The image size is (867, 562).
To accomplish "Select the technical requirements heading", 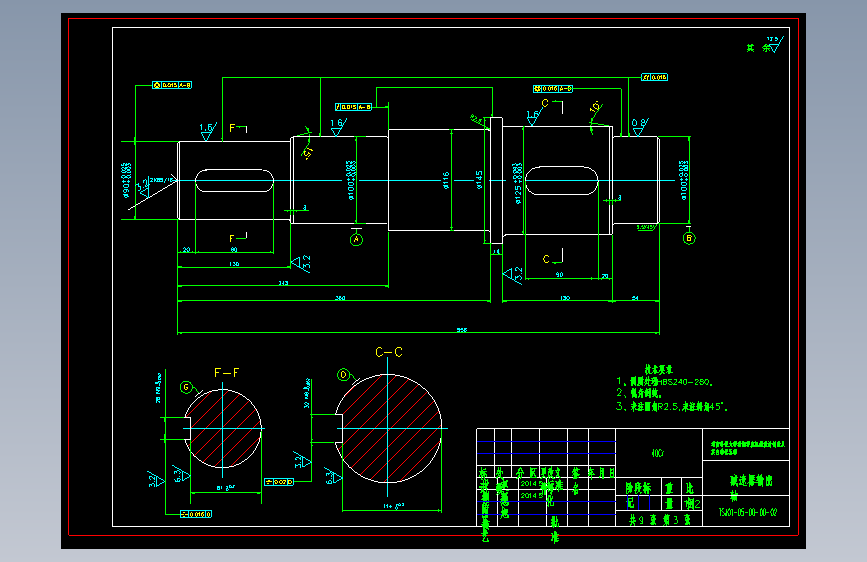I will pos(659,369).
